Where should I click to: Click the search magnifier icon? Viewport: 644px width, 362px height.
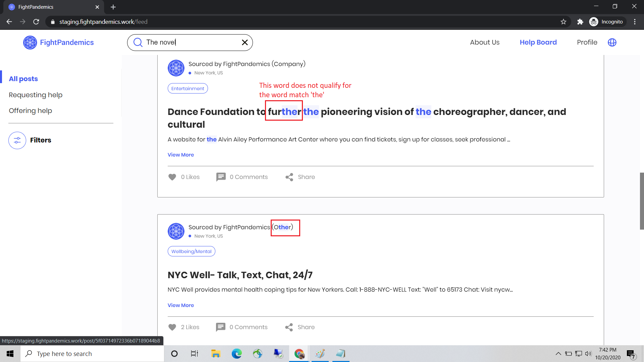138,42
